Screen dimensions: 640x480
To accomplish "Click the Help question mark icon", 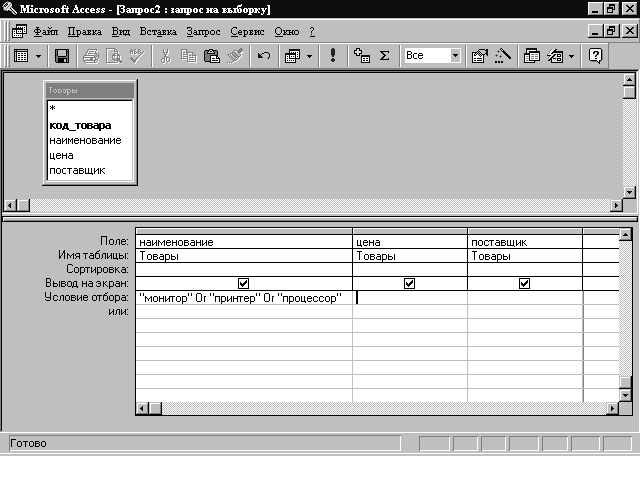I will (596, 56).
